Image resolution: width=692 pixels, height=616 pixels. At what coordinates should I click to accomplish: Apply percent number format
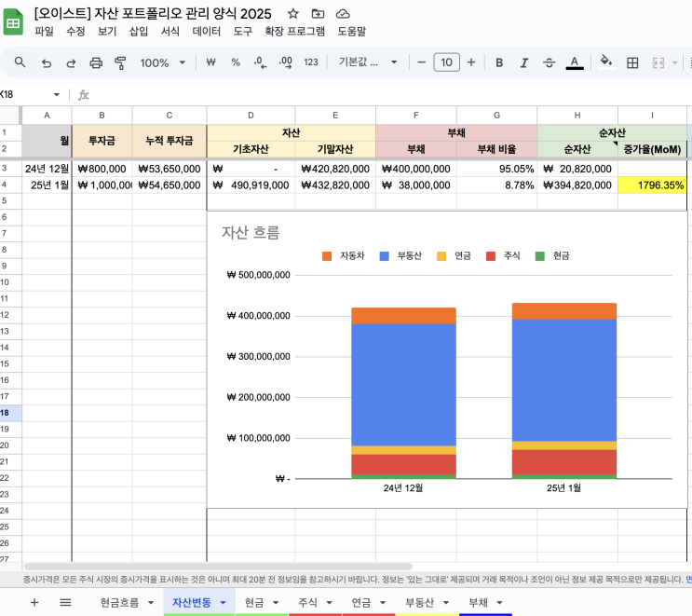236,62
